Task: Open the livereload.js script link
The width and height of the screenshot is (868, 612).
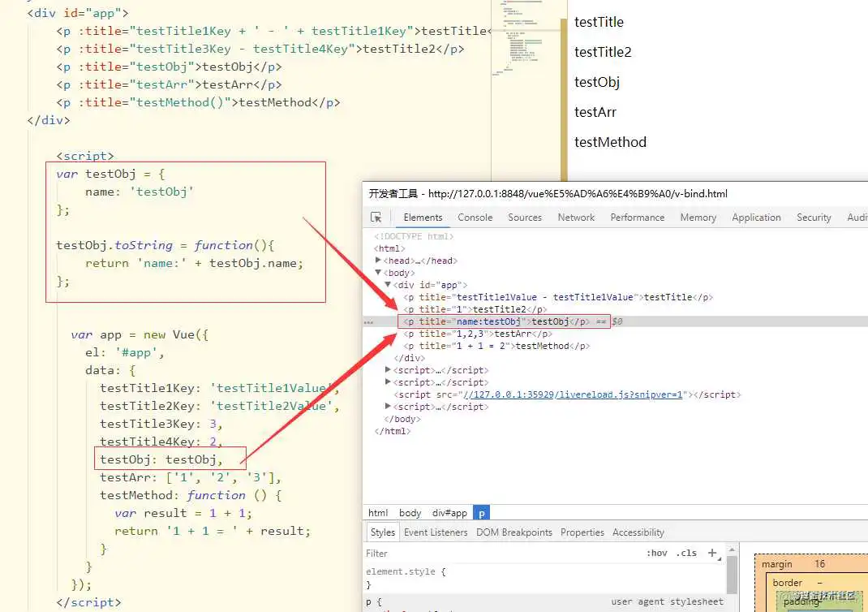Action: tap(573, 394)
